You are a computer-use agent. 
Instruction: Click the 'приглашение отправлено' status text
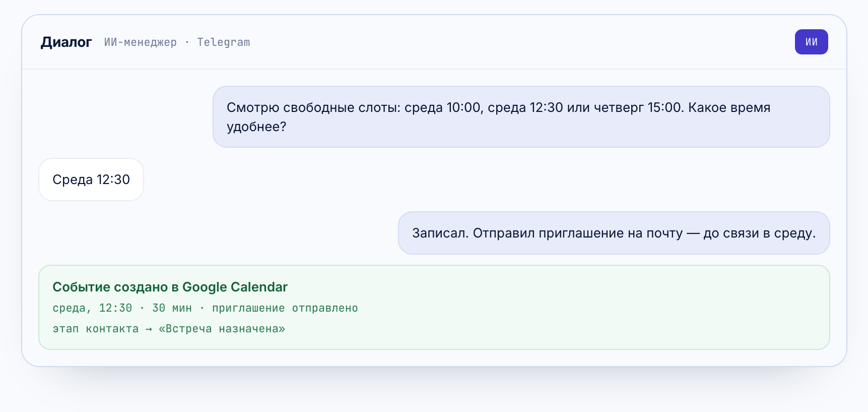coord(285,308)
